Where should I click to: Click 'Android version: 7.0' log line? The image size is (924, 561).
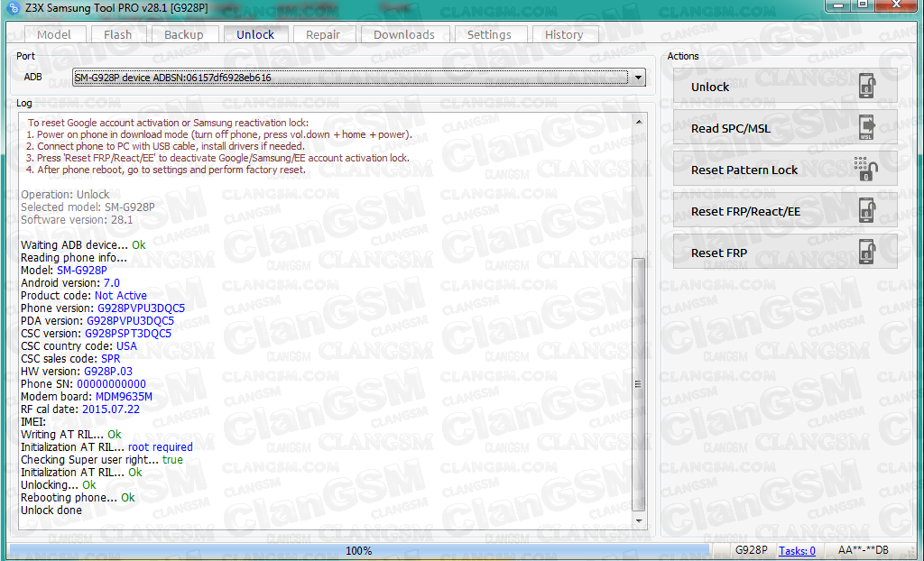coord(70,283)
